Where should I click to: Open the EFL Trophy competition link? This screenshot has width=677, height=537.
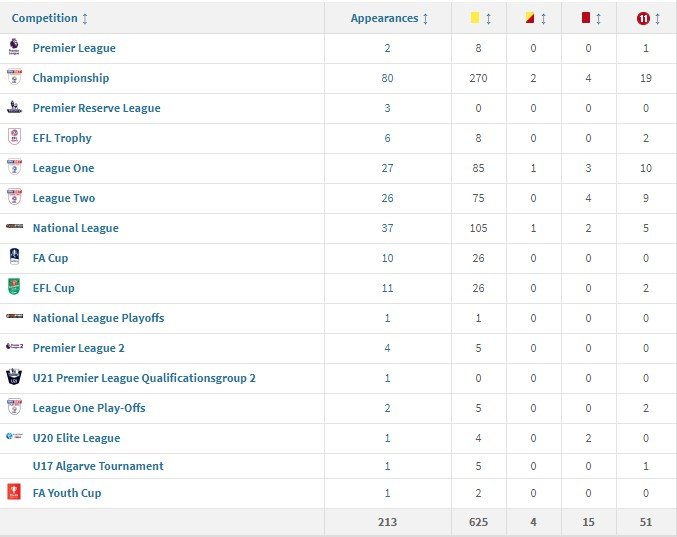point(62,138)
